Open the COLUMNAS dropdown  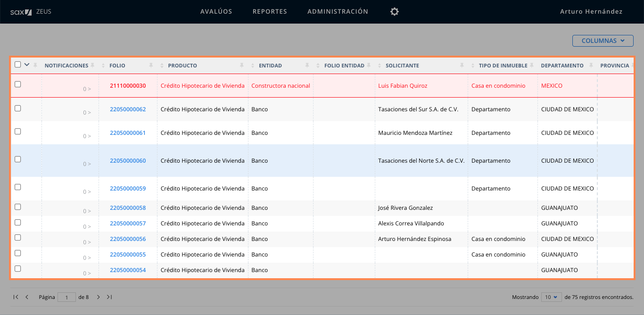click(603, 41)
